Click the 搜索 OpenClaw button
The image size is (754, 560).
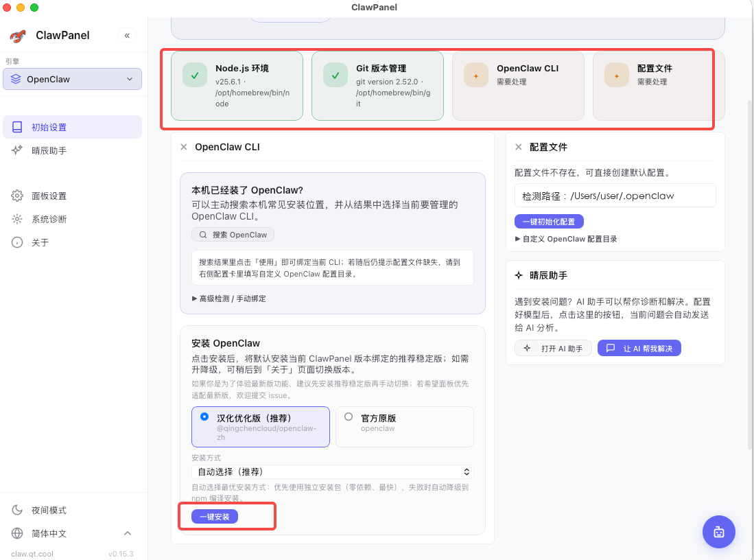click(233, 235)
